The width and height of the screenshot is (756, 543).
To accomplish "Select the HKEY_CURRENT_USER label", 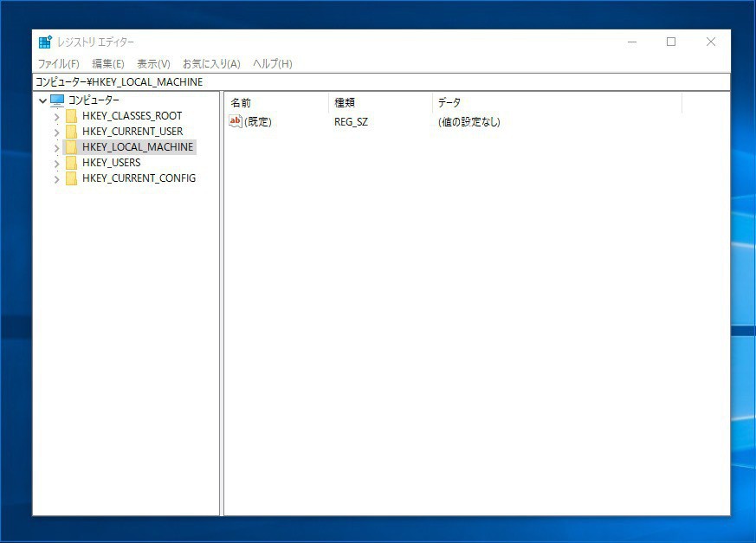I will click(x=132, y=132).
